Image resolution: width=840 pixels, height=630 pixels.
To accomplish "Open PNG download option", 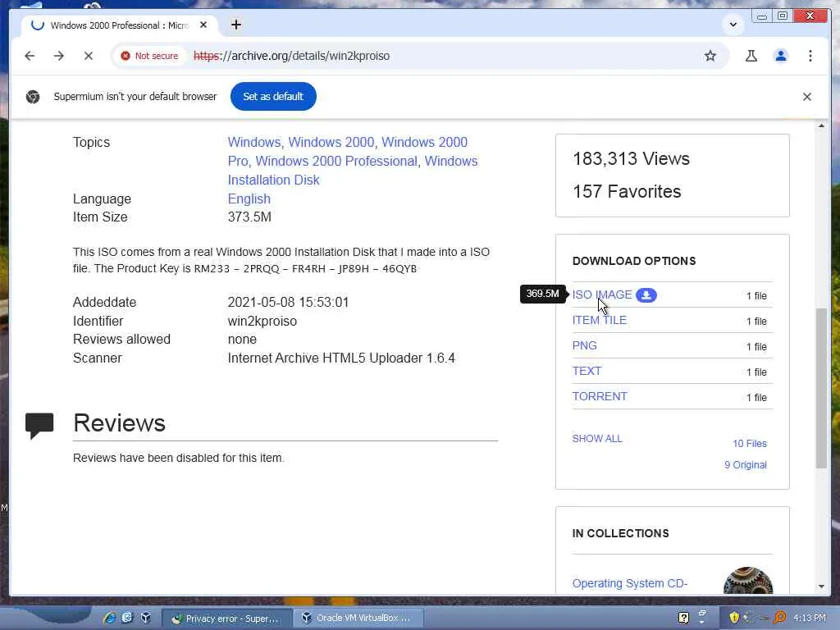I will point(584,345).
